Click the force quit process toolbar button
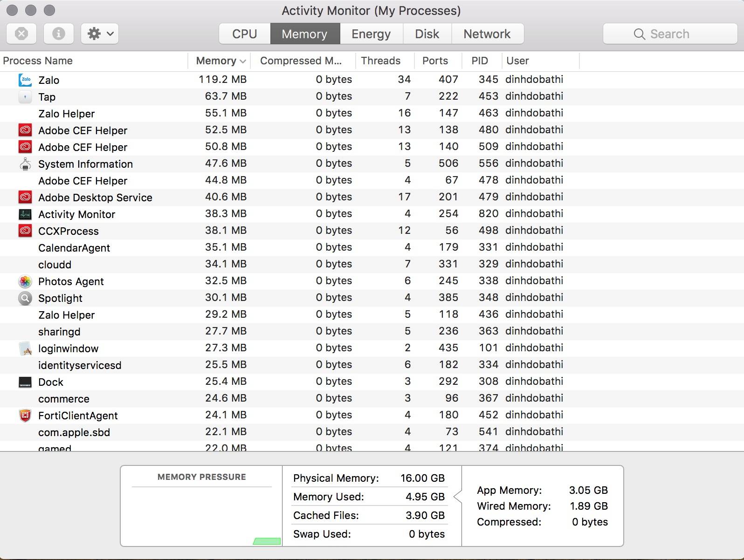The height and width of the screenshot is (560, 744). (x=21, y=34)
